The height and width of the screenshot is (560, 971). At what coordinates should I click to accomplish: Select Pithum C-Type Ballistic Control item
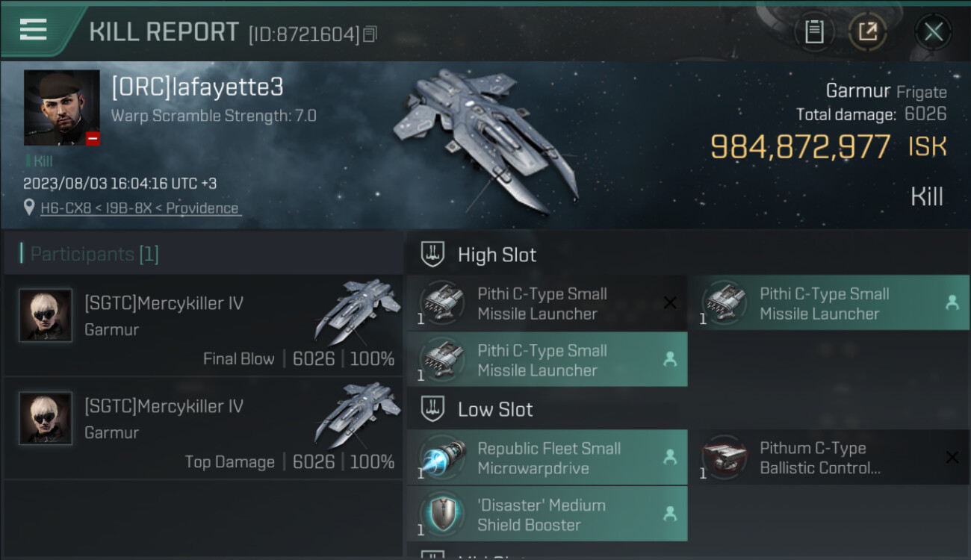pyautogui.click(x=829, y=458)
